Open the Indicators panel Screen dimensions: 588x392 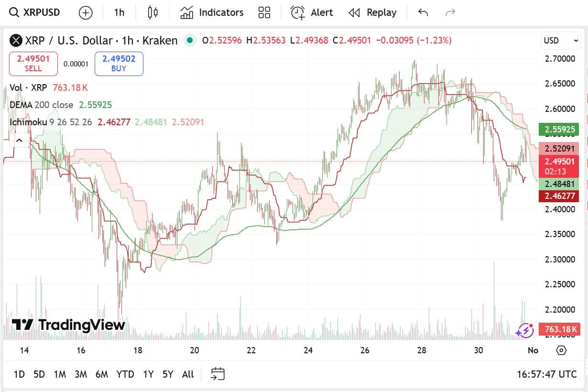(x=212, y=12)
